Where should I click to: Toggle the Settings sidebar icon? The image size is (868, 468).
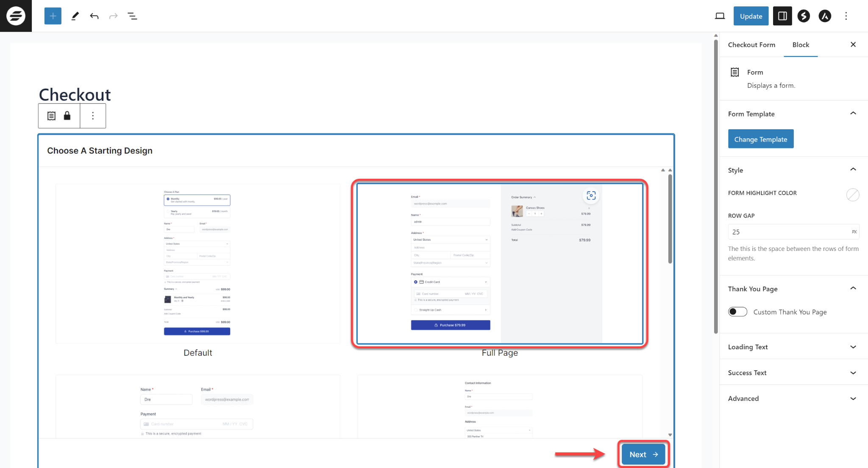(x=782, y=16)
